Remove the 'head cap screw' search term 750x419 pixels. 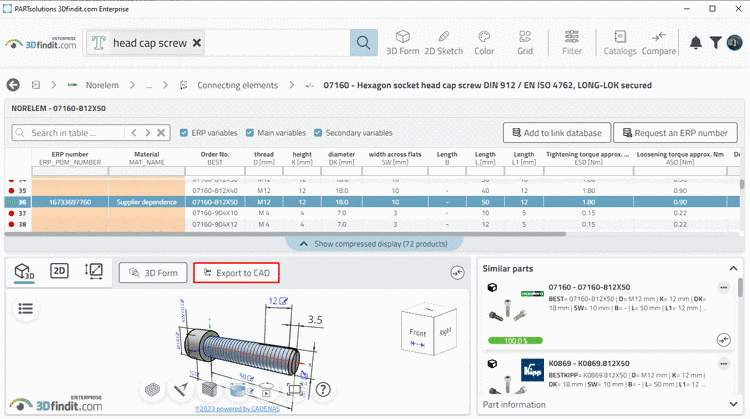[x=197, y=43]
